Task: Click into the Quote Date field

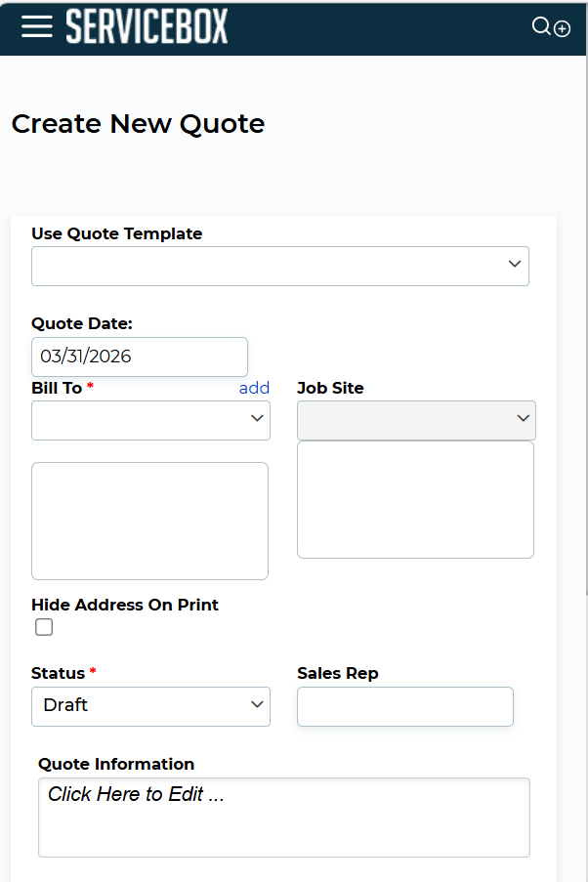Action: click(139, 357)
